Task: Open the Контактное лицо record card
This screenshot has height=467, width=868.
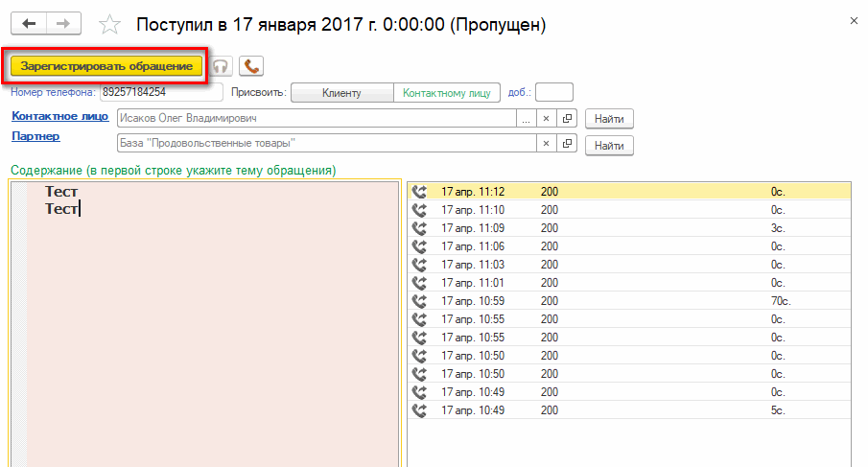Action: (567, 119)
